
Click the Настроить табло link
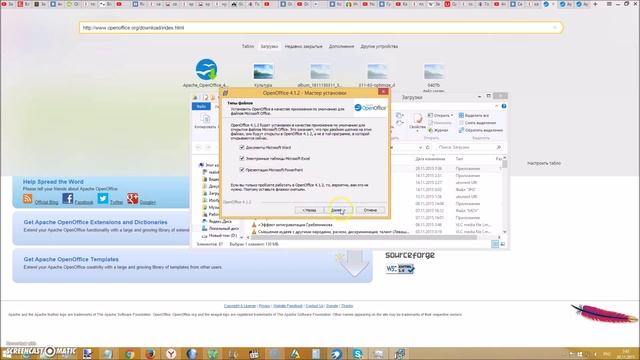544,163
